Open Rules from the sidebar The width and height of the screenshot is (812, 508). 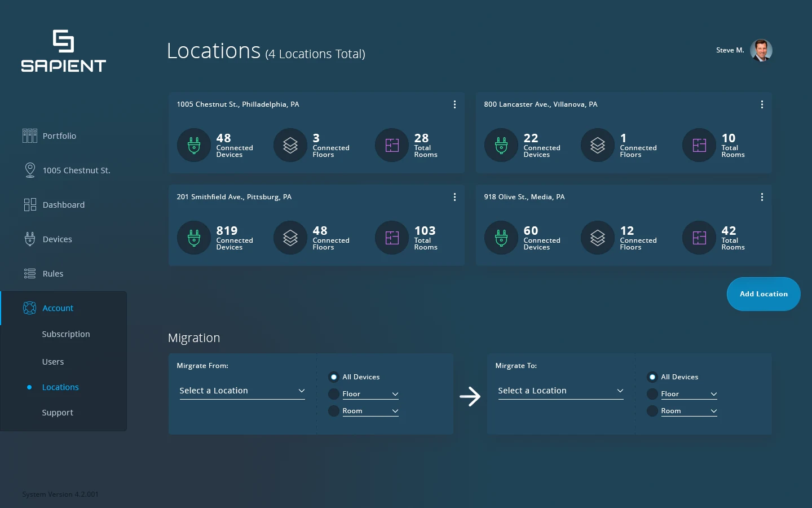point(52,274)
